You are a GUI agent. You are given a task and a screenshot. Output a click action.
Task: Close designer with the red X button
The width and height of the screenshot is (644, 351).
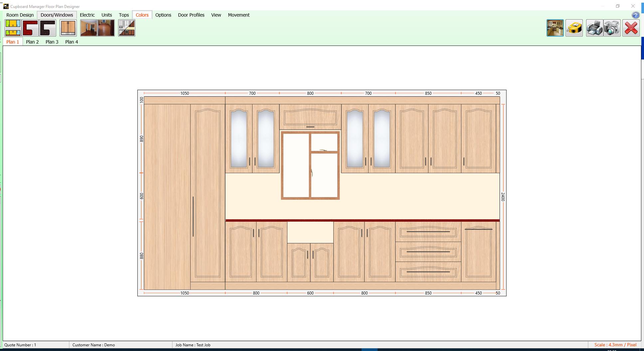(x=631, y=28)
